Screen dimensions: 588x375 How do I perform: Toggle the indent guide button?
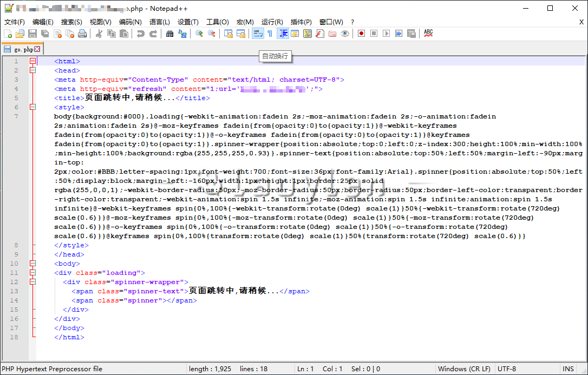pyautogui.click(x=283, y=34)
